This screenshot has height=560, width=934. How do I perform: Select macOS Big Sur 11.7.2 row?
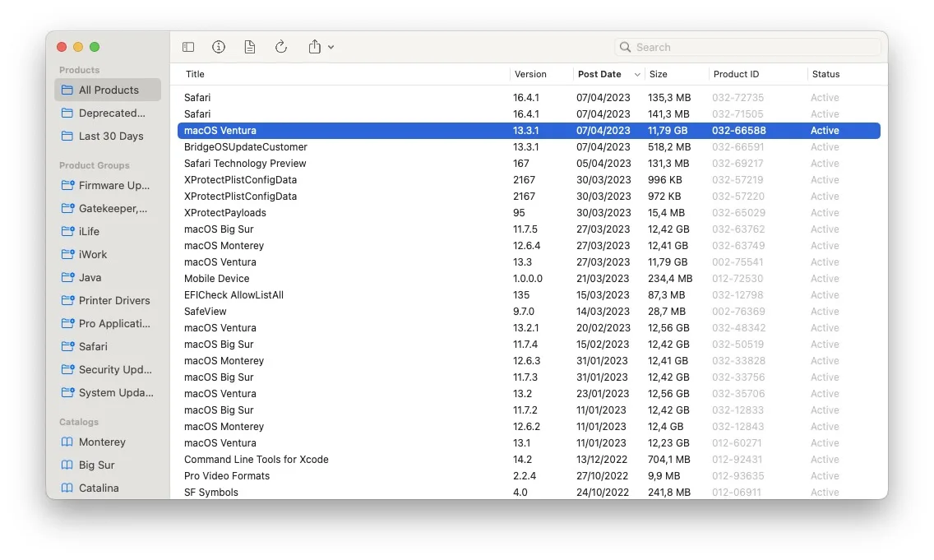(529, 410)
